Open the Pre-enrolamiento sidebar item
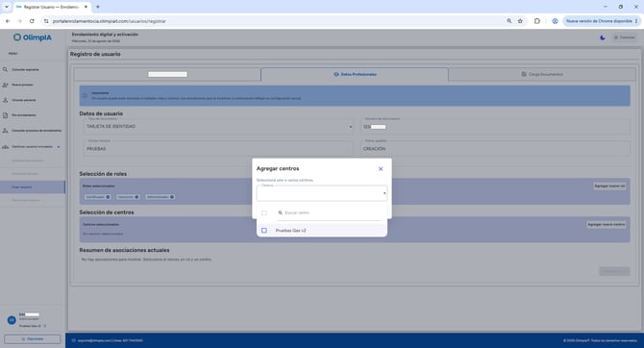The image size is (644, 348). pyautogui.click(x=32, y=115)
